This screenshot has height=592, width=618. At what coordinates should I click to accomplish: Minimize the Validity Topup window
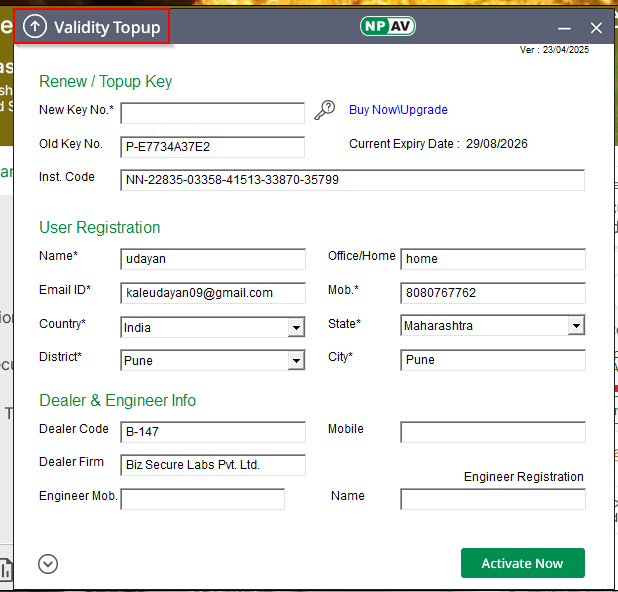point(565,28)
